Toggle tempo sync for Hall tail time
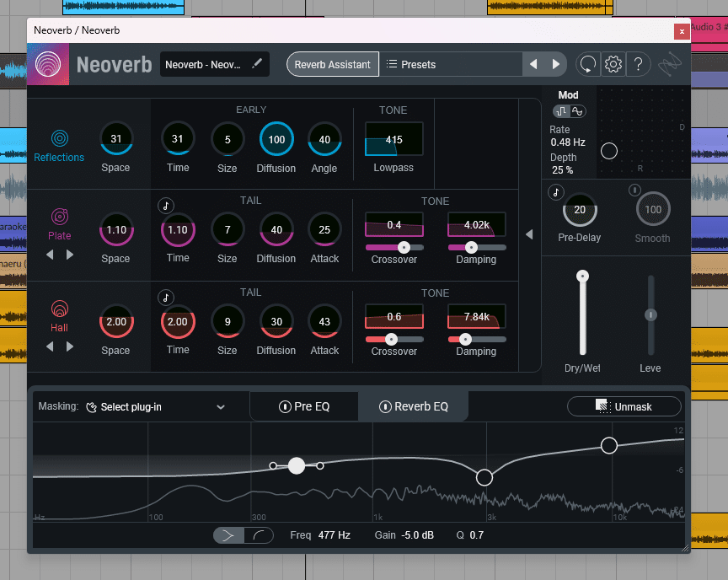The image size is (728, 580). [166, 298]
